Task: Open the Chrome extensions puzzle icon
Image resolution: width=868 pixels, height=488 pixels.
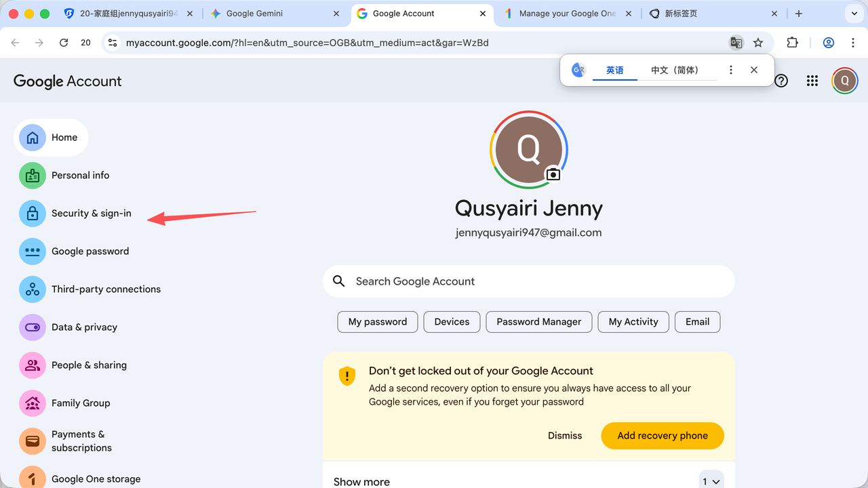Action: pos(792,43)
